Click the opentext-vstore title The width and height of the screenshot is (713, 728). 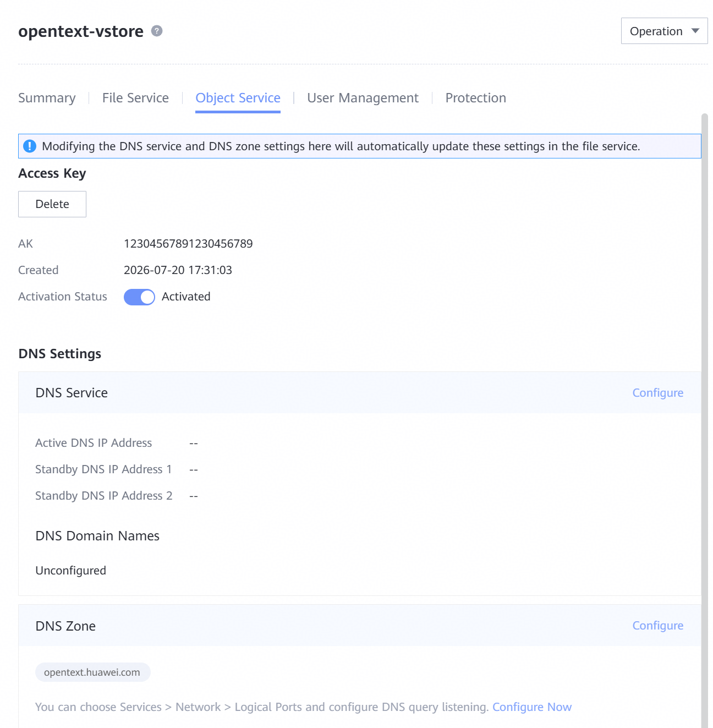(x=81, y=31)
